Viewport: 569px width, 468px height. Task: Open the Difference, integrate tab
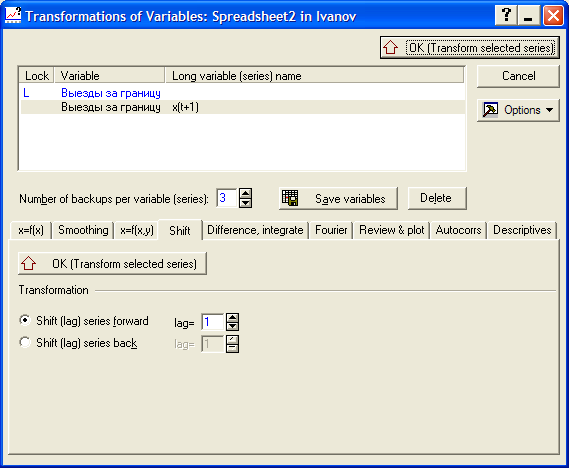[x=255, y=230]
